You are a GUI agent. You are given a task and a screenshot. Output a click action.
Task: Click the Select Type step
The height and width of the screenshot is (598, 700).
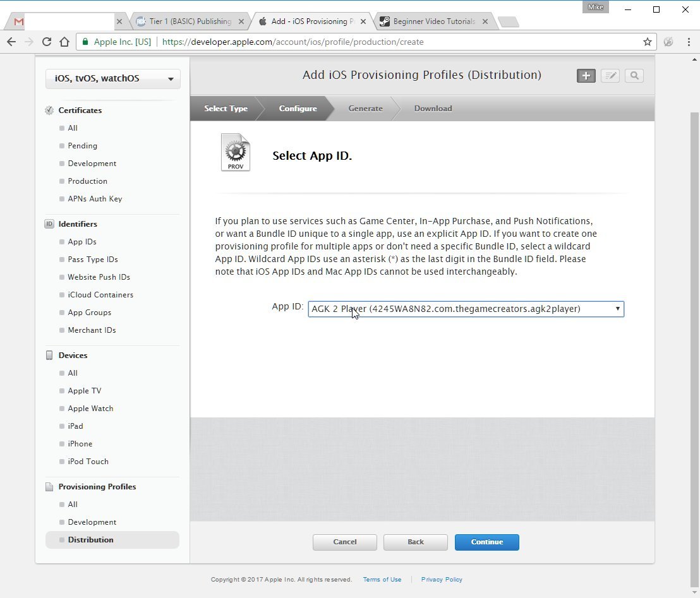click(x=226, y=109)
